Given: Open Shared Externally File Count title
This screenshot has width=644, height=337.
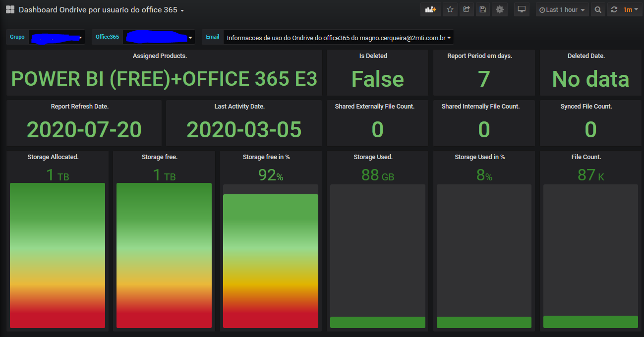Looking at the screenshot, I should (375, 107).
